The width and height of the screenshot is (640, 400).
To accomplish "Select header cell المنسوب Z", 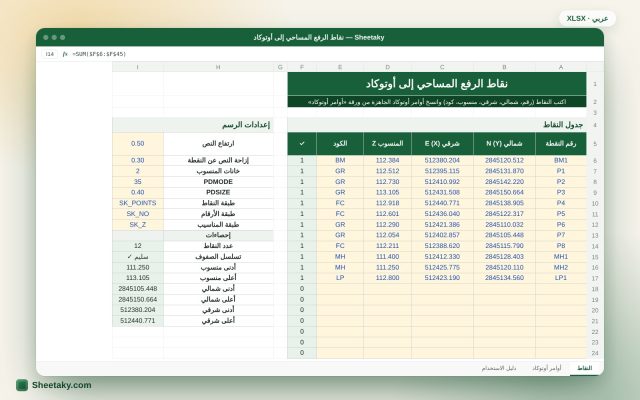I will [x=387, y=144].
